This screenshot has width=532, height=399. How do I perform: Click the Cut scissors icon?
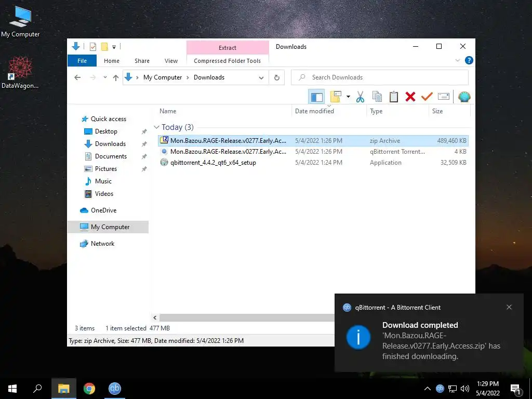coord(360,97)
